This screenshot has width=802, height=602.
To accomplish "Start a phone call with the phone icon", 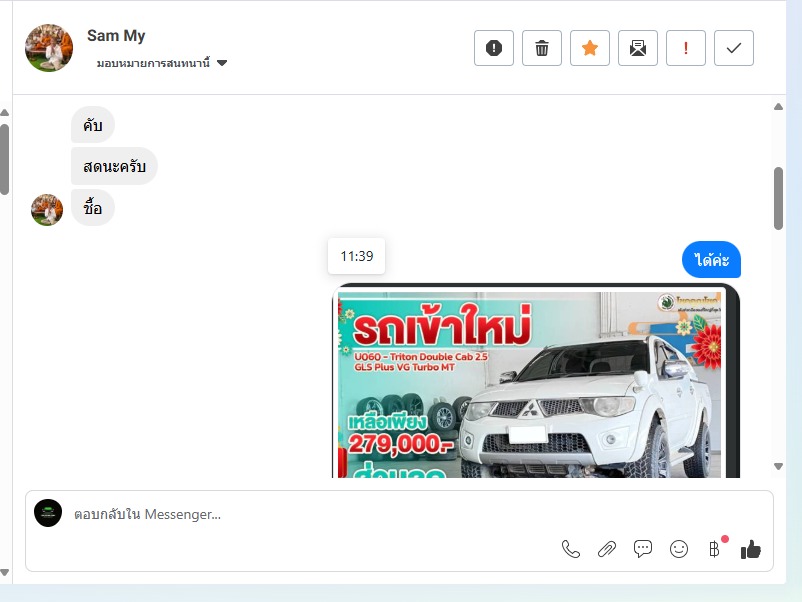I will click(570, 549).
